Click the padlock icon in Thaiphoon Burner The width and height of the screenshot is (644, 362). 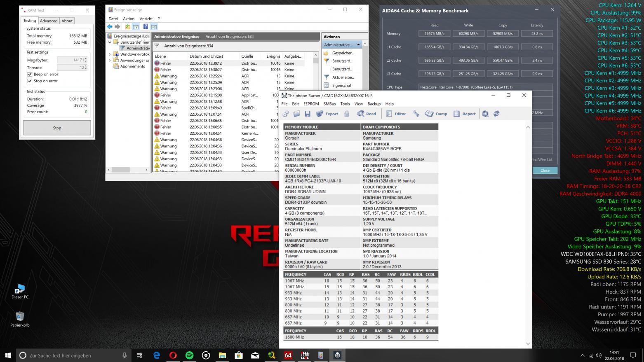[x=347, y=114]
